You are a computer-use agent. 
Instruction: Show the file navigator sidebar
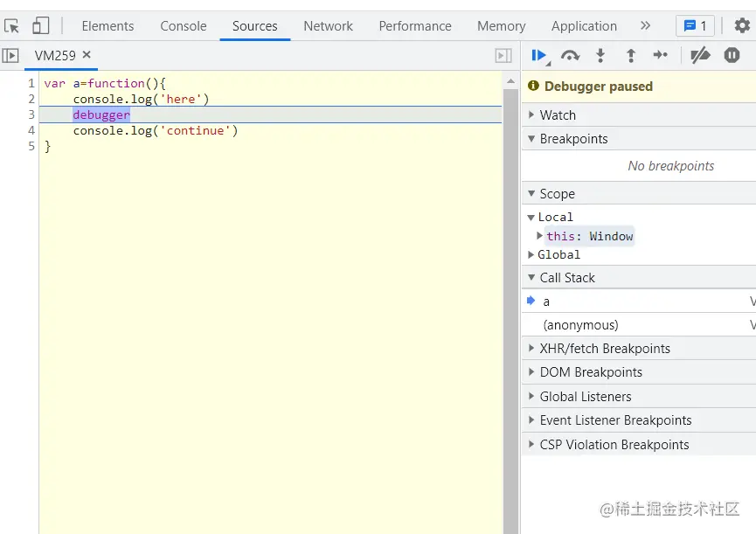[10, 56]
